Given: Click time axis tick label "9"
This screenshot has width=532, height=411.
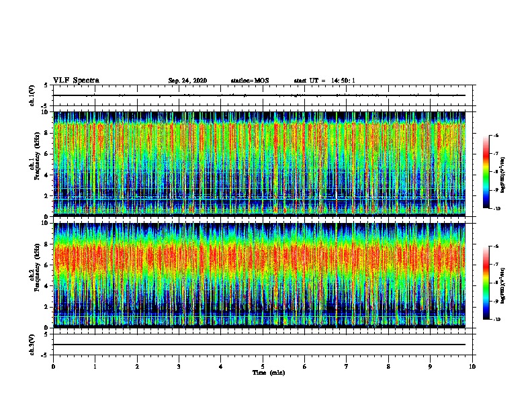Looking at the screenshot, I should click(430, 367).
